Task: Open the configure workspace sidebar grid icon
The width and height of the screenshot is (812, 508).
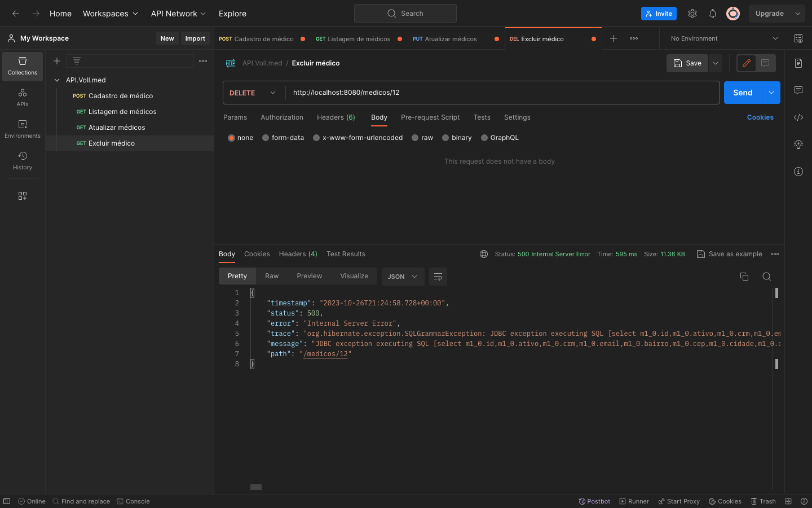Action: (x=23, y=196)
